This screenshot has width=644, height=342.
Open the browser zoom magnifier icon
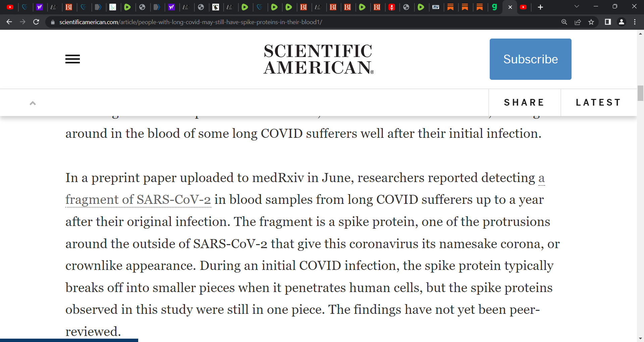coord(564,22)
